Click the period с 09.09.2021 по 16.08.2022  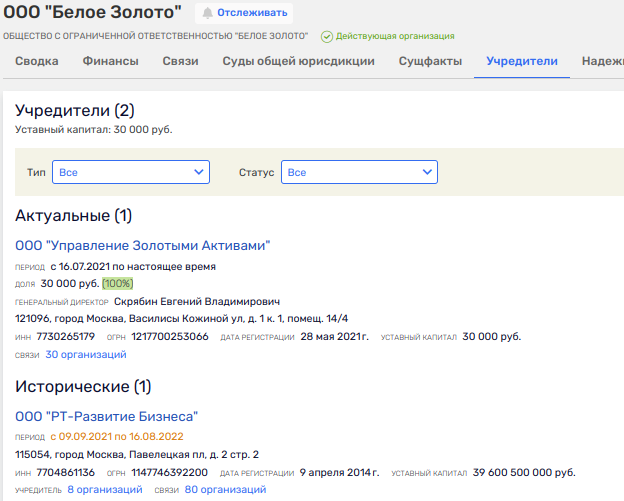(x=117, y=437)
